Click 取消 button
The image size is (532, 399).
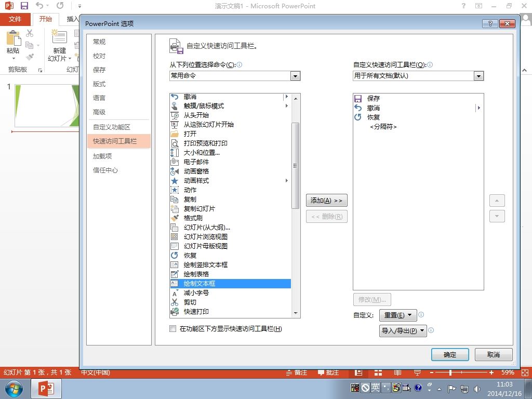pos(494,354)
